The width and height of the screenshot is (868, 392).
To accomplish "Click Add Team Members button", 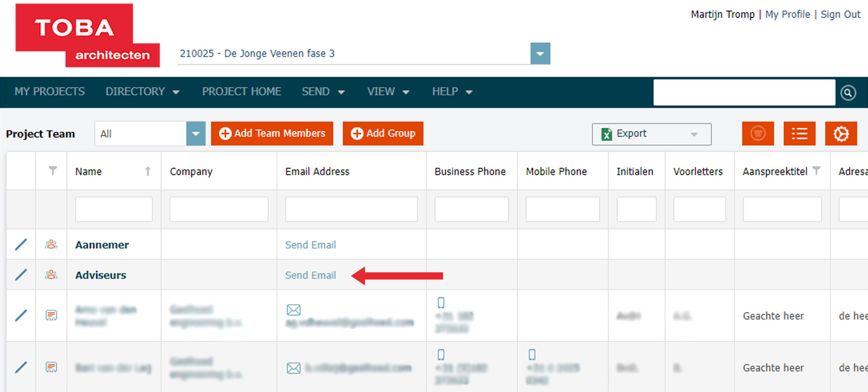I will coord(272,134).
